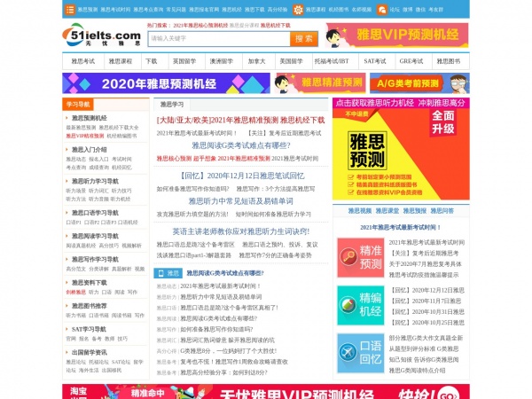The height and width of the screenshot is (399, 532).
Task: Click the chat bubble icon beside 论坛
Action: click(x=382, y=10)
